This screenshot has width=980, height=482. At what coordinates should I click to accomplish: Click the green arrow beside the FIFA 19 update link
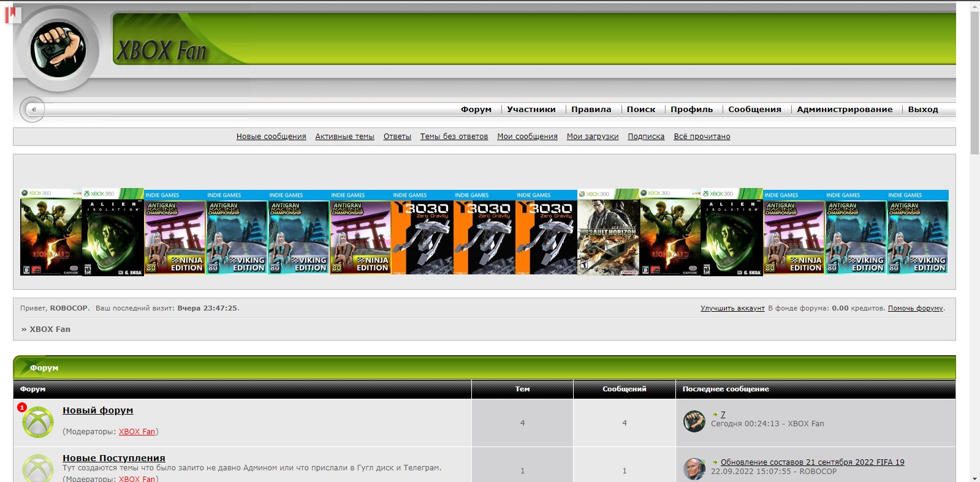(715, 462)
